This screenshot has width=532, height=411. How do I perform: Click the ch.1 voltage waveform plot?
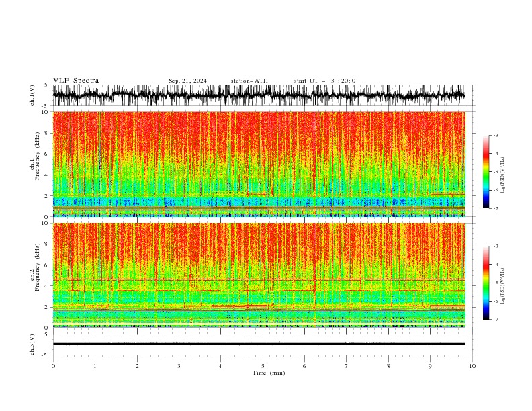point(259,95)
